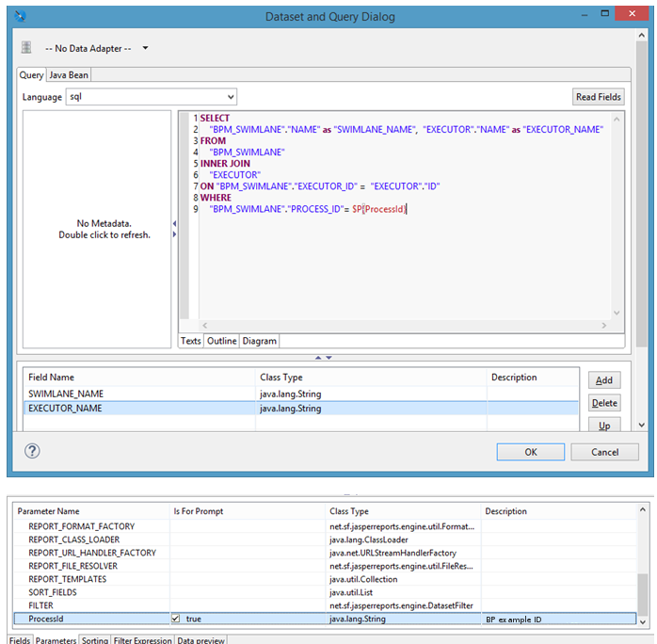The image size is (657, 644).
Task: Click the help question mark icon
Action: 31,451
